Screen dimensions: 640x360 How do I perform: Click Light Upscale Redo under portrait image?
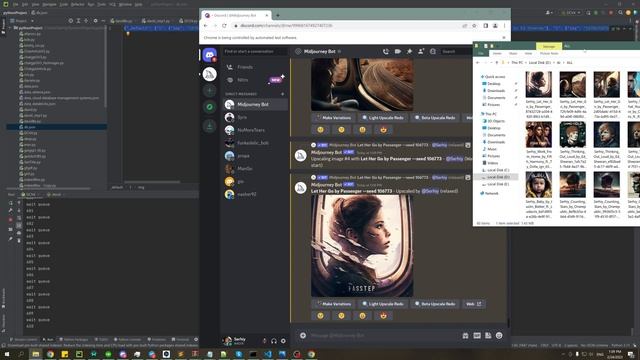pyautogui.click(x=382, y=304)
